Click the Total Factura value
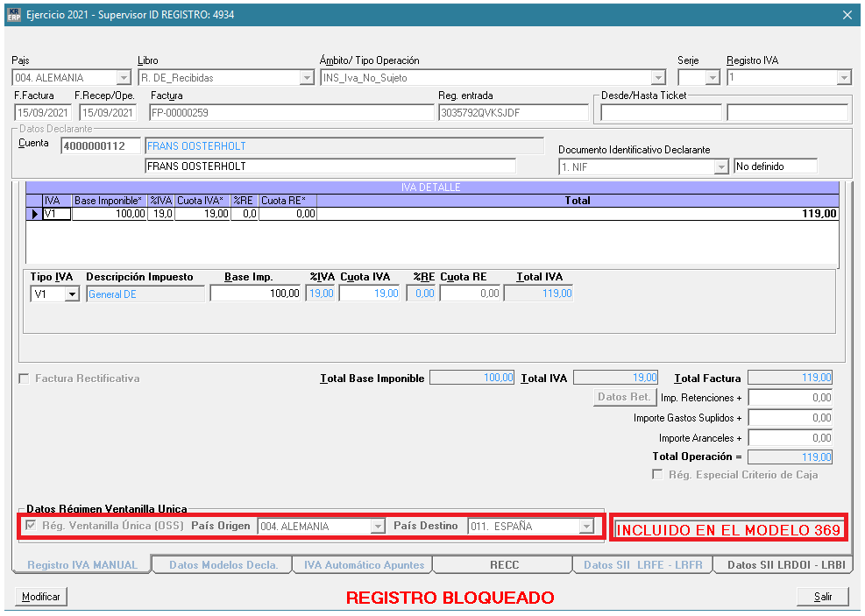The image size is (865, 616). [790, 378]
